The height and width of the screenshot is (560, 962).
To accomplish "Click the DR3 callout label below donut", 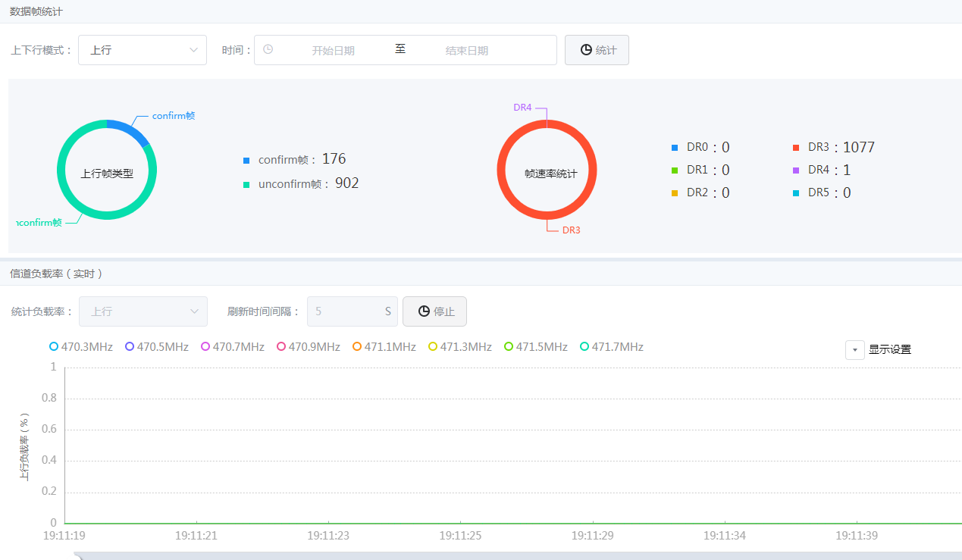I will (572, 230).
